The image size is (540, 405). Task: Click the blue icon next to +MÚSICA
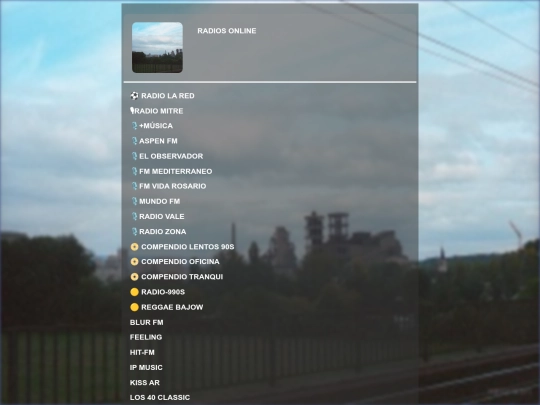point(134,126)
